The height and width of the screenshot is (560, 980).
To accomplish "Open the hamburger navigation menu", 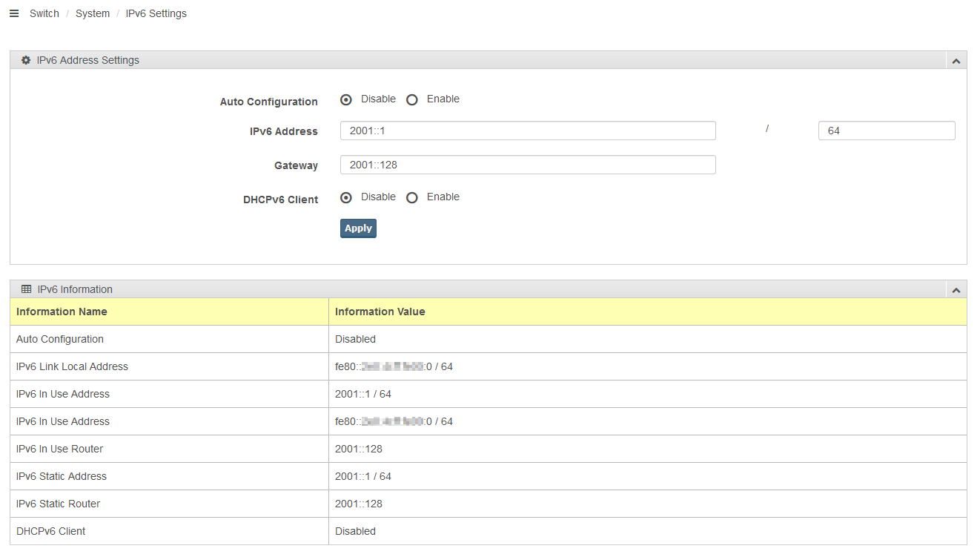I will click(14, 13).
